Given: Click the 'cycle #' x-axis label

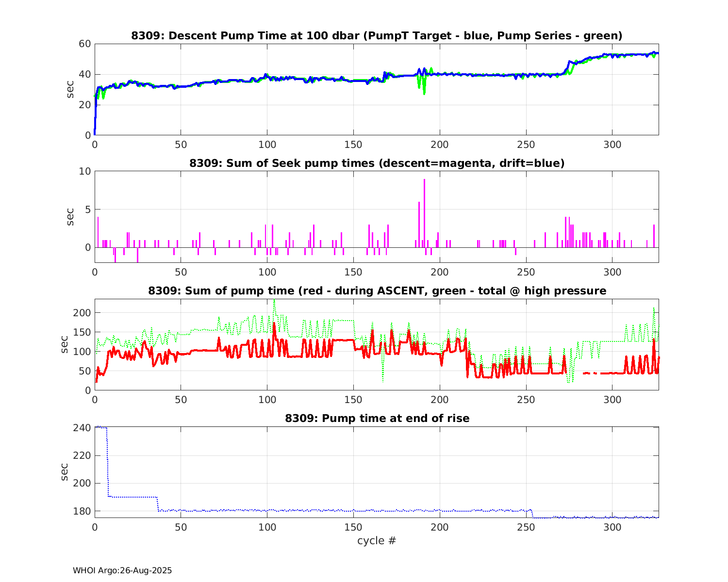Looking at the screenshot, I should 377,541.
